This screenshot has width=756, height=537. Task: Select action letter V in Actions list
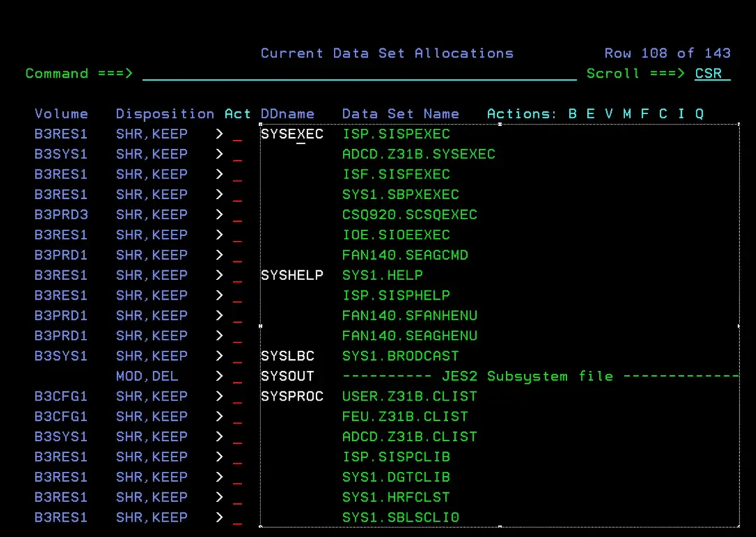click(x=608, y=113)
